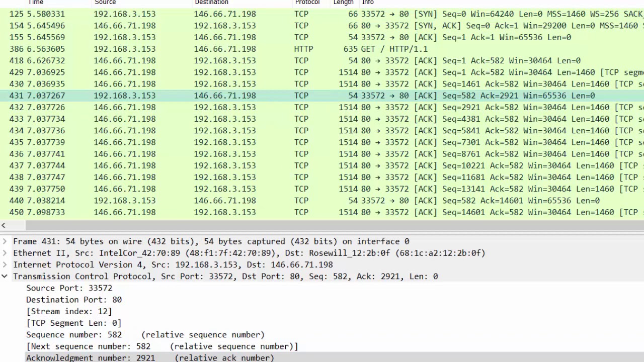The image size is (644, 362).
Task: Select highlighted packet 431 row
Action: click(x=322, y=96)
